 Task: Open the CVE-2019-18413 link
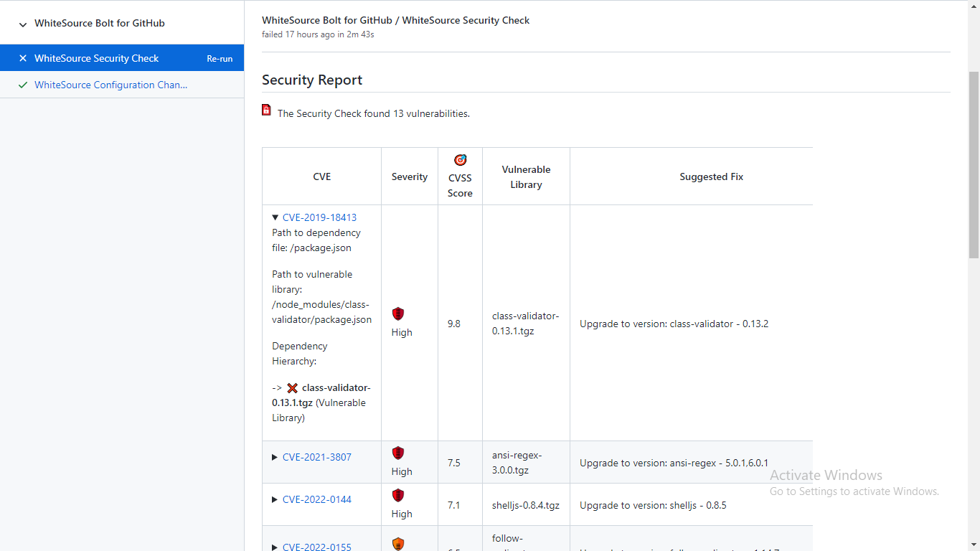(x=319, y=217)
